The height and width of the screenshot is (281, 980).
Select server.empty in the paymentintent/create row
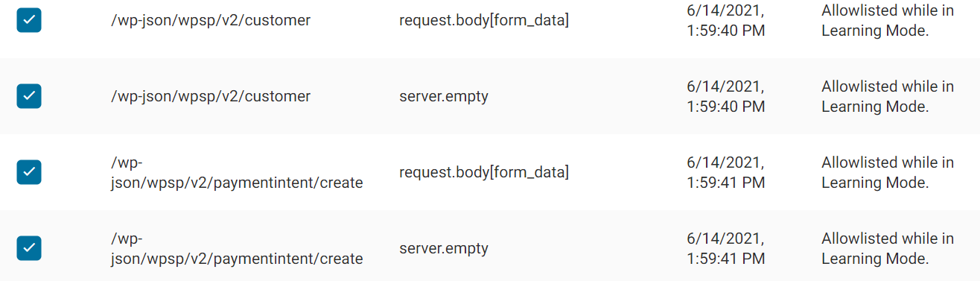(444, 248)
